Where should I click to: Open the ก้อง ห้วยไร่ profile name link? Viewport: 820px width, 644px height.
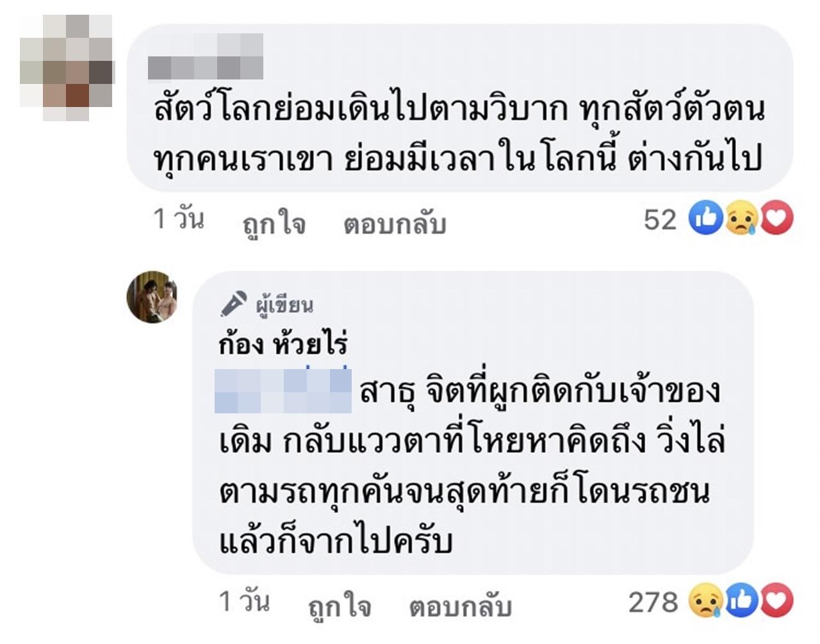click(x=283, y=345)
